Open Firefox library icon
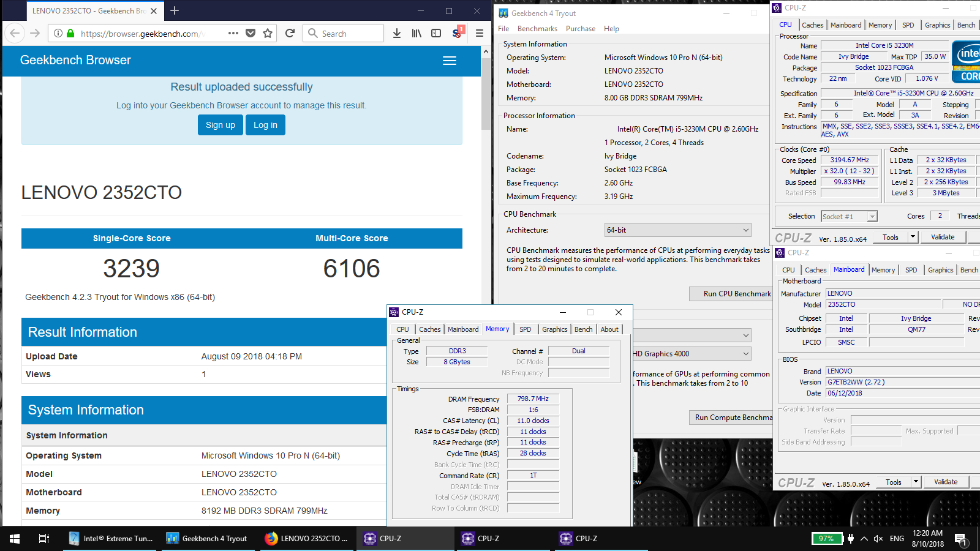The image size is (980, 551). tap(417, 33)
